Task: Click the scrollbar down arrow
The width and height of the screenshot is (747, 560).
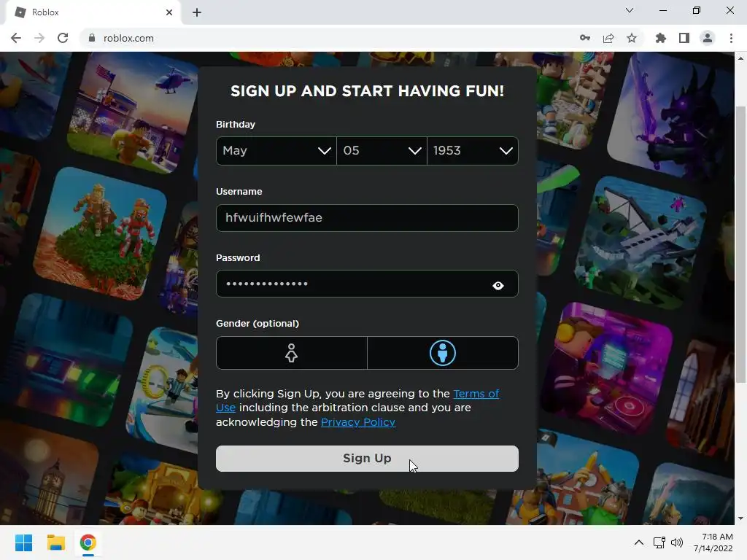Action: [x=740, y=518]
